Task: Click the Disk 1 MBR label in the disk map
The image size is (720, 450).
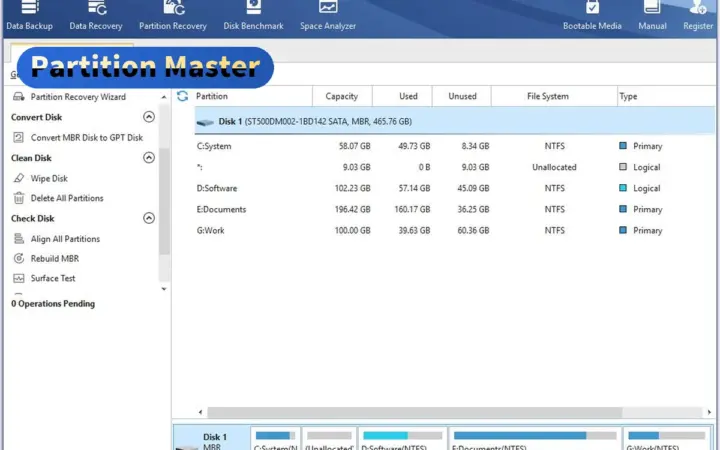Action: pyautogui.click(x=214, y=441)
